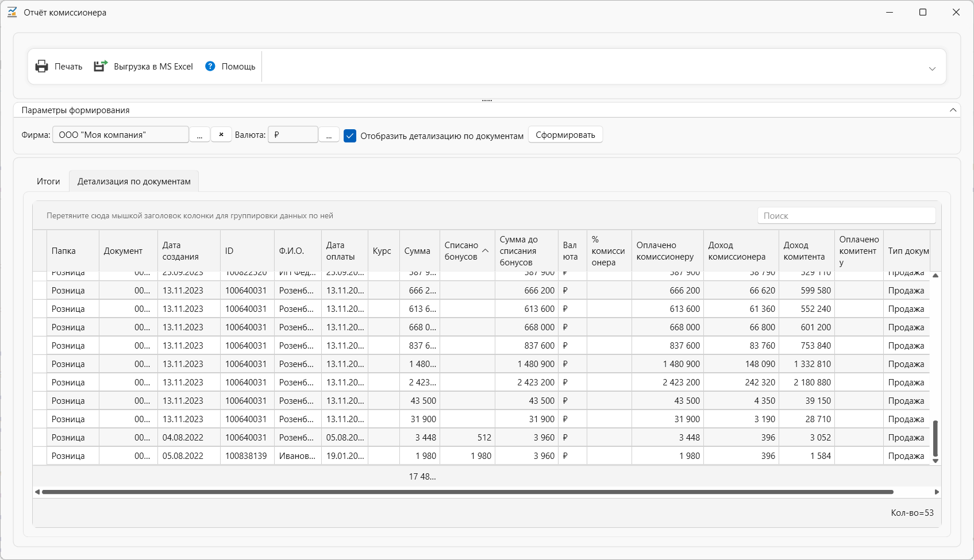Click the horizontal scrollbar thumb
Screen dimensions: 974x560
pyautogui.click(x=468, y=492)
